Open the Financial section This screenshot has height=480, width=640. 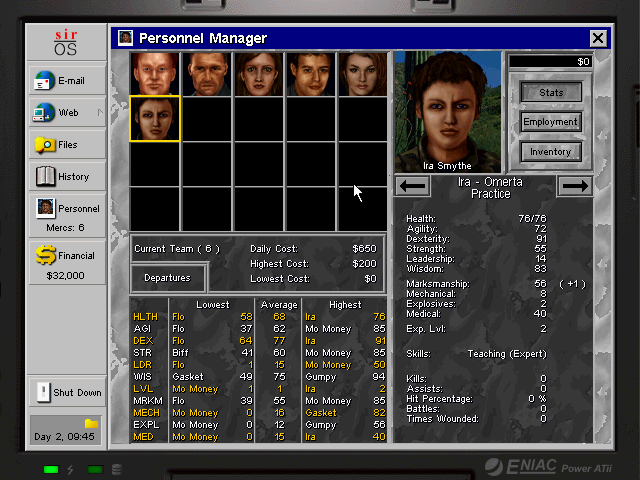point(67,263)
